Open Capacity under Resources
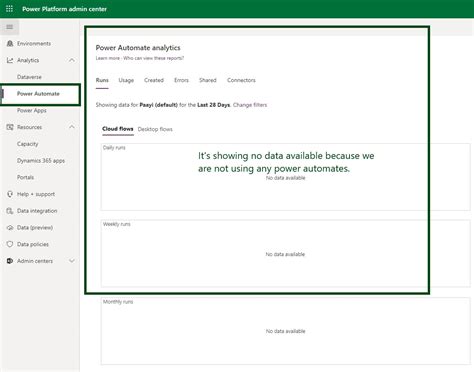474x372 pixels. [28, 144]
